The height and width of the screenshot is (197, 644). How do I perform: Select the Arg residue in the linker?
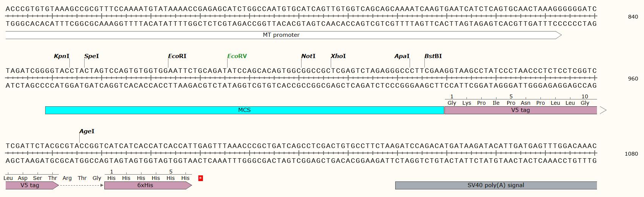click(67, 178)
